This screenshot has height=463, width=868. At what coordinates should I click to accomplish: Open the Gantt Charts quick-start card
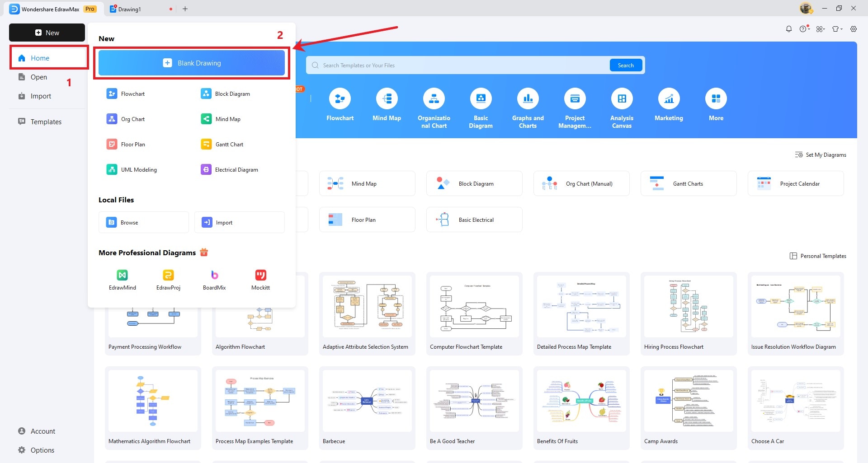(x=689, y=183)
